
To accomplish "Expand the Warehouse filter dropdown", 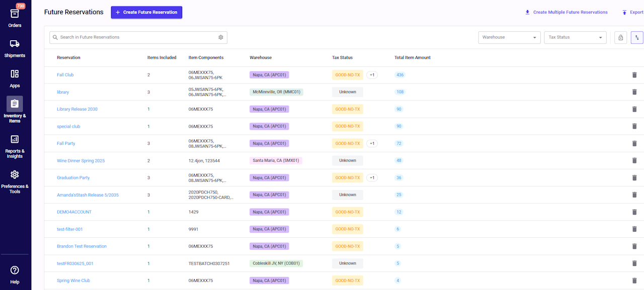I will tap(509, 38).
